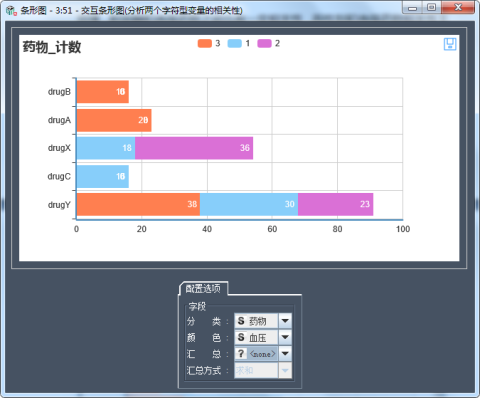480x398 pixels.
Task: Click the drugC blue bar
Action: [x=103, y=176]
